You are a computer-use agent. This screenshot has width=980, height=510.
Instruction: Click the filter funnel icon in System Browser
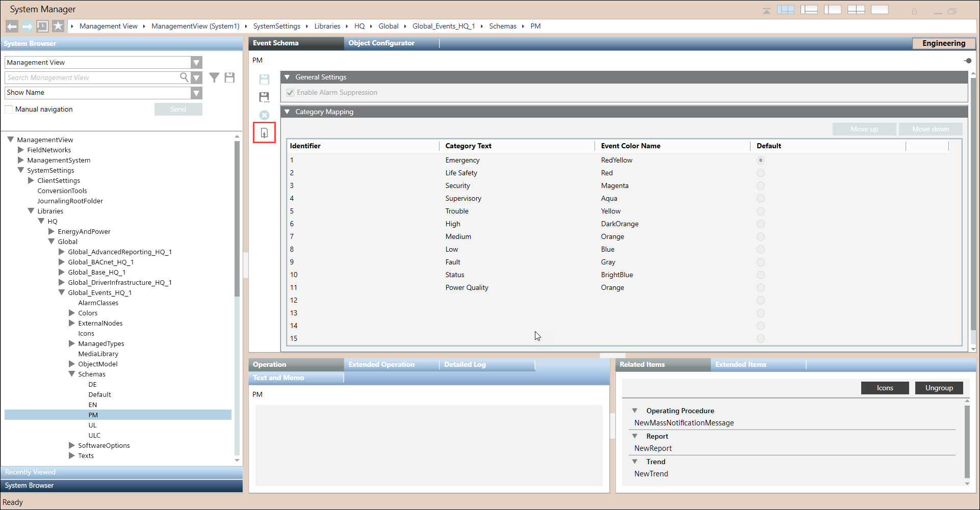coord(214,77)
